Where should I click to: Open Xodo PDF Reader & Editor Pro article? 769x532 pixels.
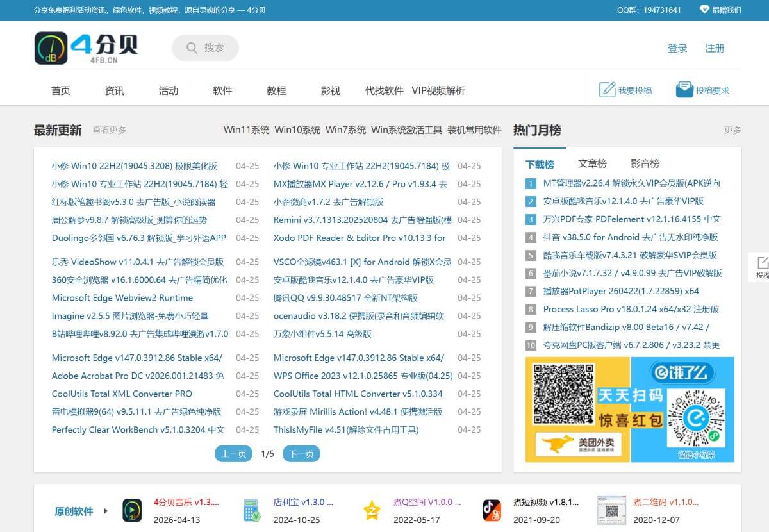[x=360, y=238]
